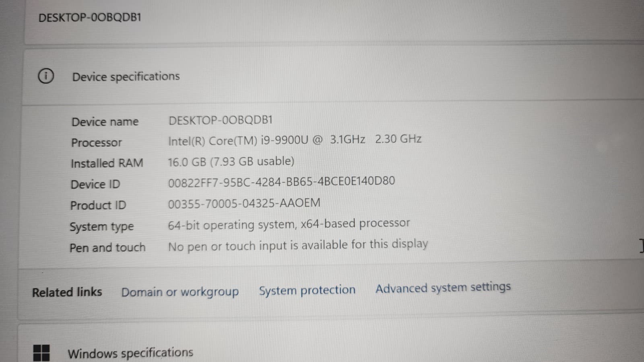Click the Device name label
Screen dimensions: 644x362
tap(105, 122)
